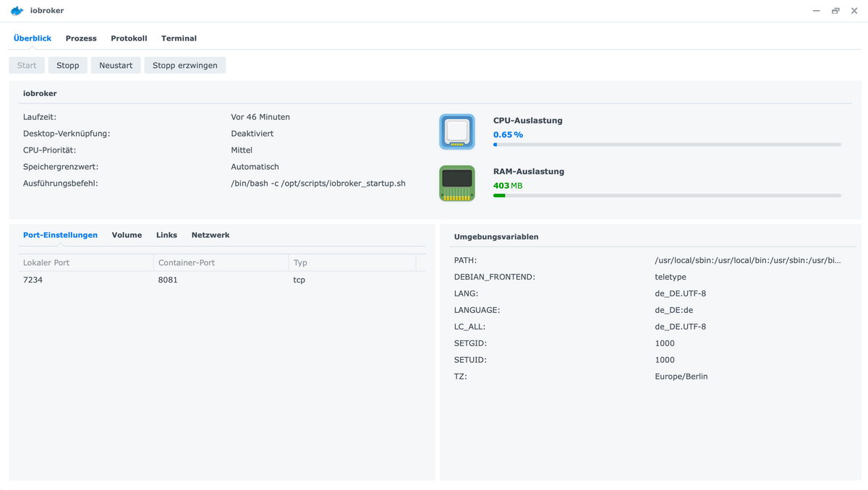Restore down the iobroker window
The width and height of the screenshot is (868, 490).
[835, 11]
